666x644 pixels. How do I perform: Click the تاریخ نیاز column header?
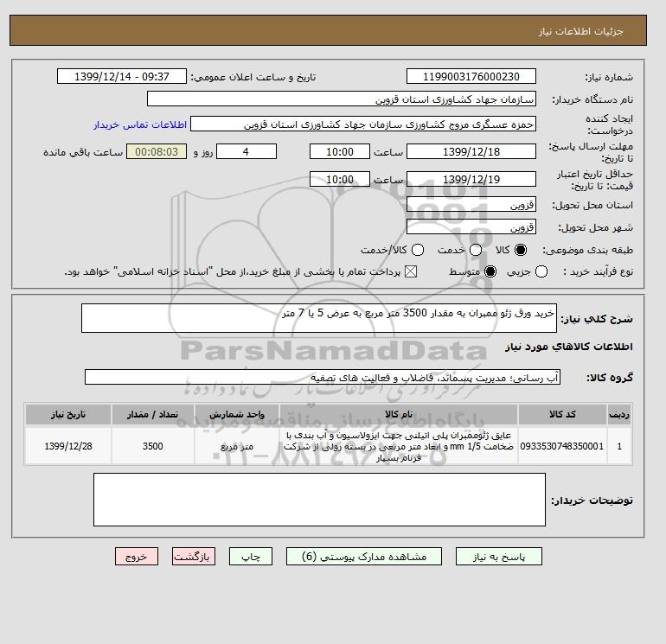pos(68,414)
